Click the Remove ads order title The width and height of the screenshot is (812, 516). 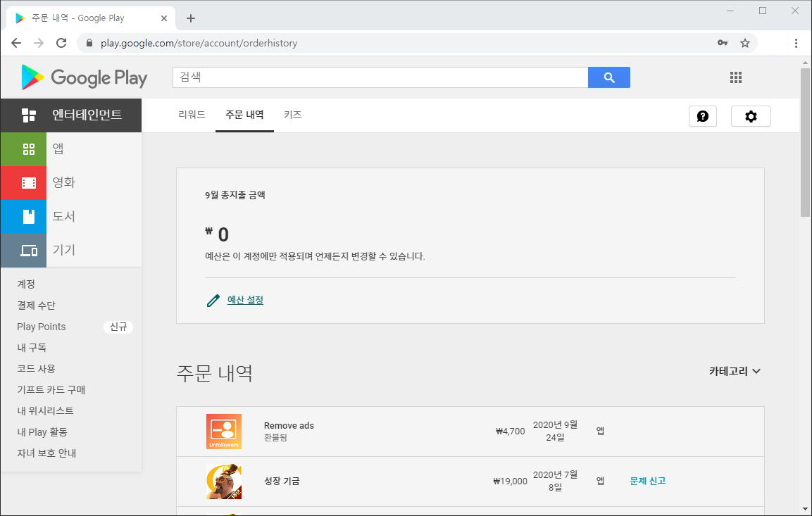[289, 425]
